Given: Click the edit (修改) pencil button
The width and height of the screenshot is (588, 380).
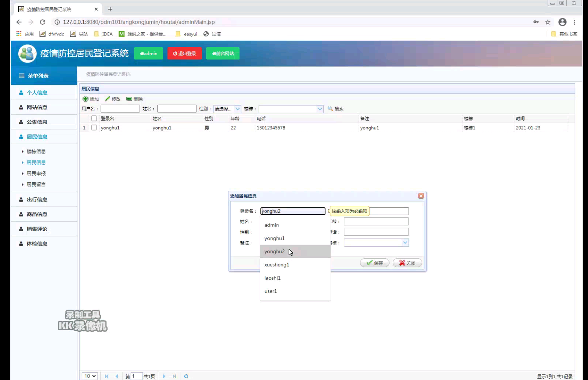Looking at the screenshot, I should click(113, 99).
